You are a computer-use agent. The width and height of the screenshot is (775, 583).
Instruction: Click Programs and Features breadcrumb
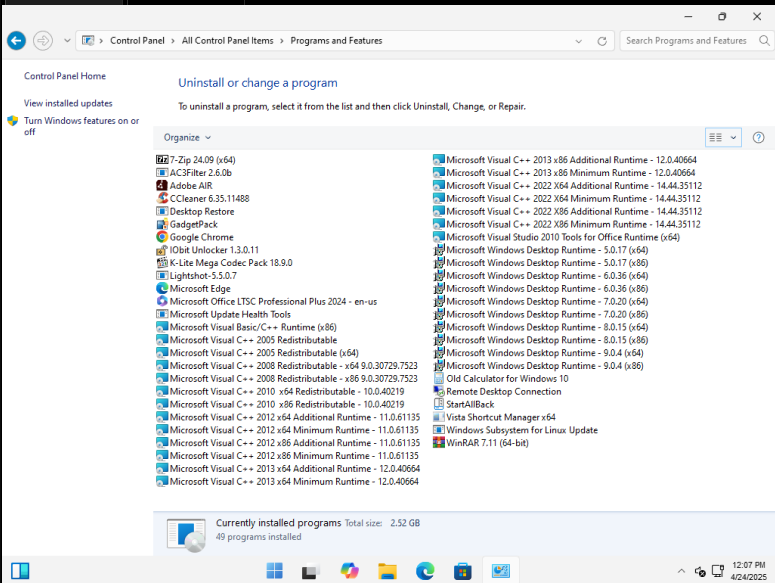click(336, 41)
